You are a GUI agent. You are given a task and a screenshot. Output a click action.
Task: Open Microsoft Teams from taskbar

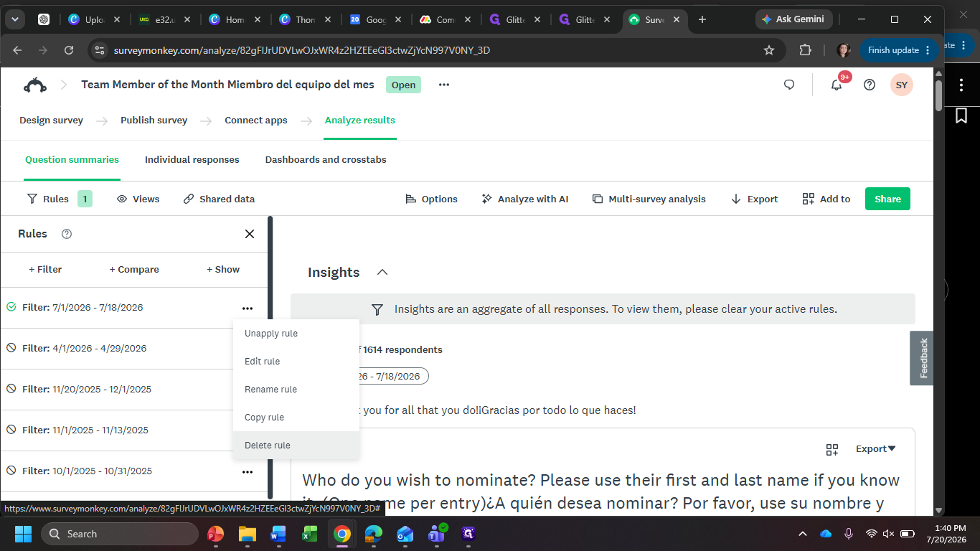(436, 534)
